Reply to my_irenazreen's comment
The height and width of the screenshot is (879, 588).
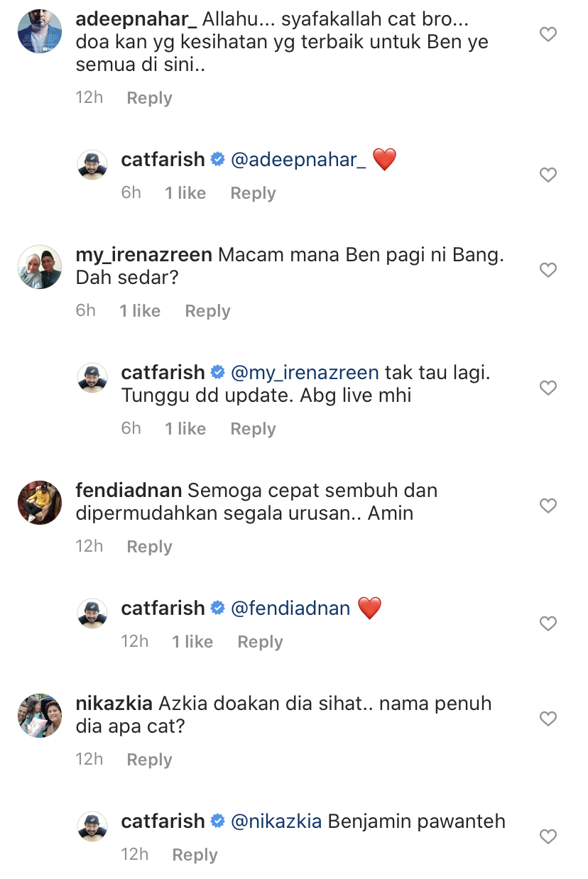tap(207, 311)
